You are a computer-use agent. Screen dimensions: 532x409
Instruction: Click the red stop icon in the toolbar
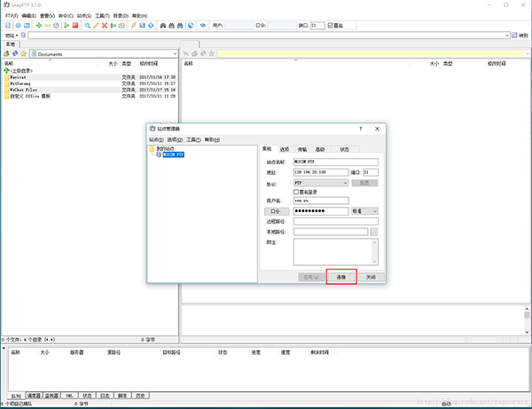(76, 27)
